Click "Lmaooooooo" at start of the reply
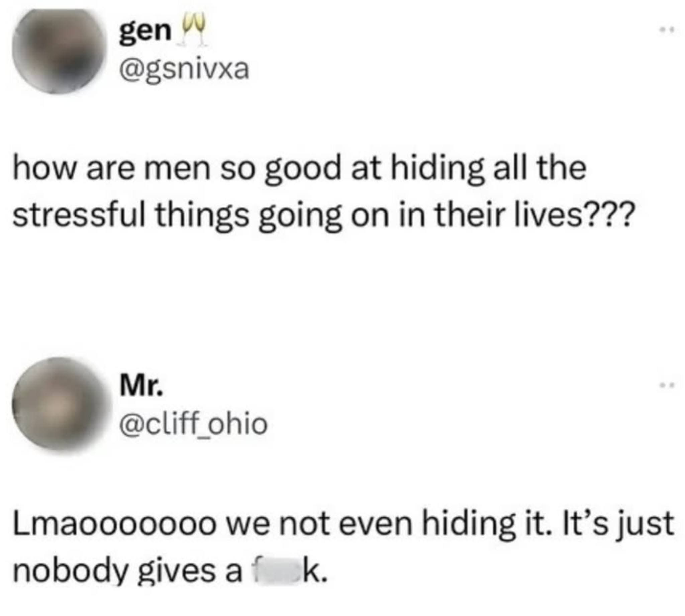685x616 pixels. click(114, 524)
